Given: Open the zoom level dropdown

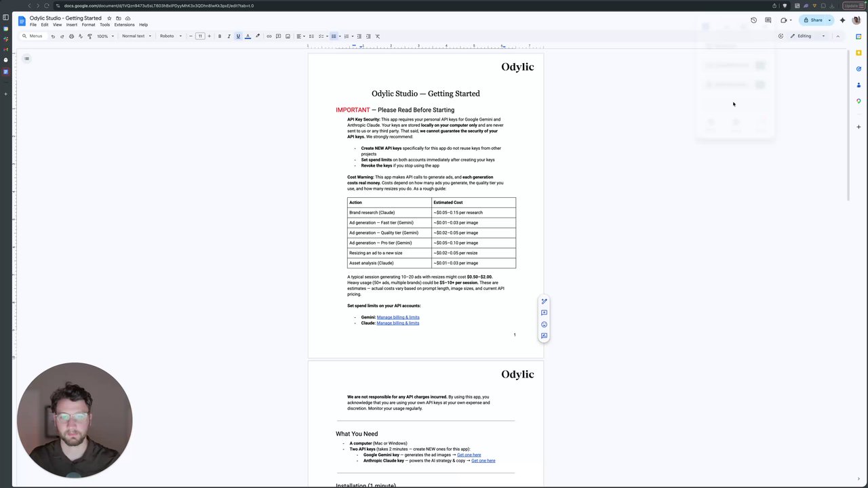Looking at the screenshot, I should pyautogui.click(x=104, y=36).
